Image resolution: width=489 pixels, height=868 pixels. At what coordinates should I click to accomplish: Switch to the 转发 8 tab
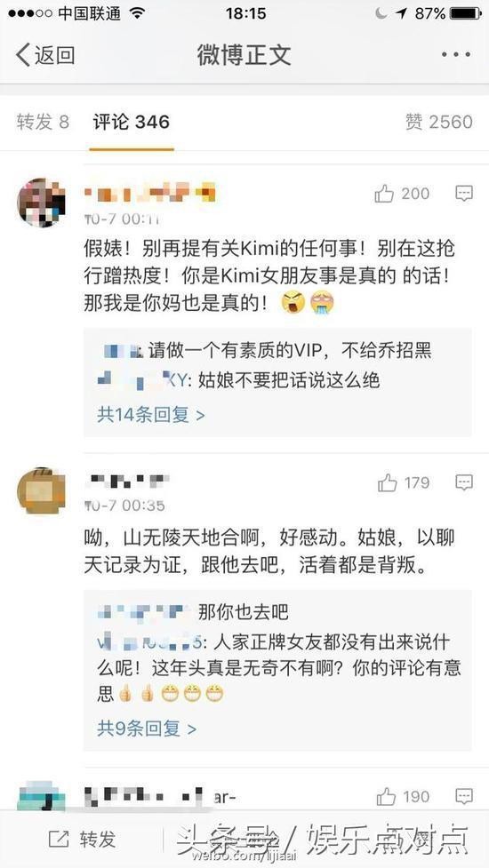43,122
